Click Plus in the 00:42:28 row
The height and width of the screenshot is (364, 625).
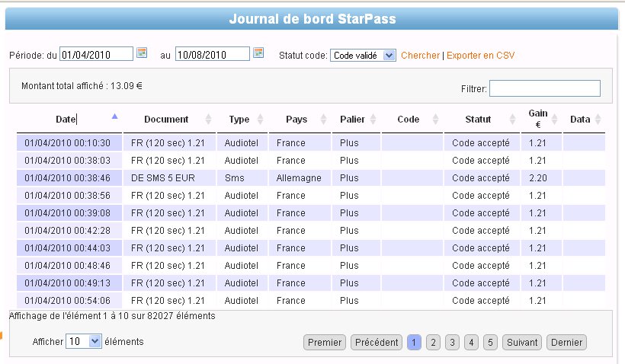tap(349, 230)
